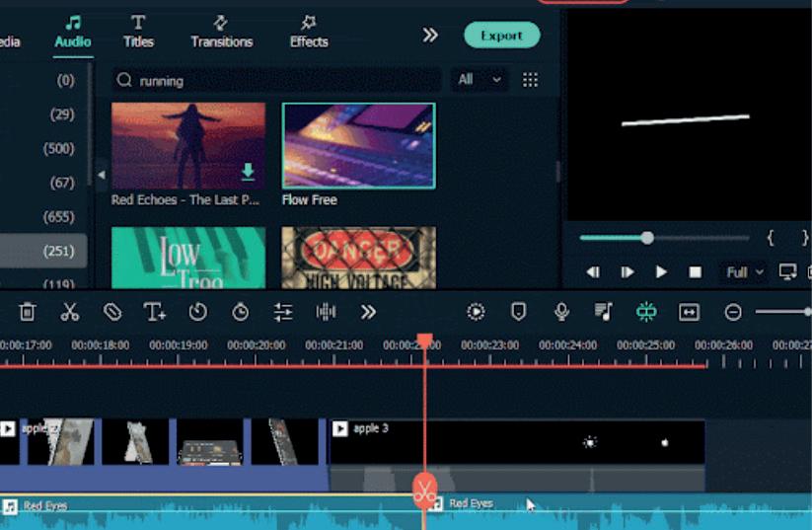812x530 pixels.
Task: Open the audio mixer music note icon
Action: [x=604, y=312]
